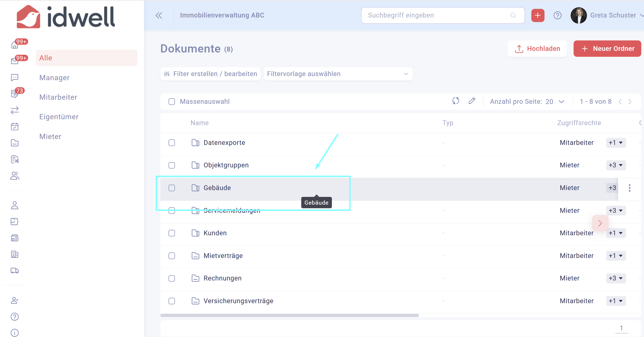Expand +3 access rights for Objektgruppen
The width and height of the screenshot is (644, 337).
(616, 165)
